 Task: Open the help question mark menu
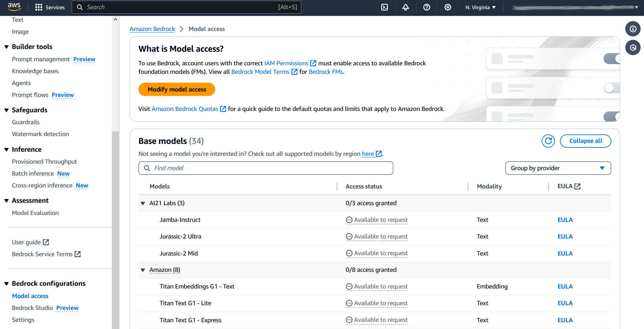tap(427, 7)
